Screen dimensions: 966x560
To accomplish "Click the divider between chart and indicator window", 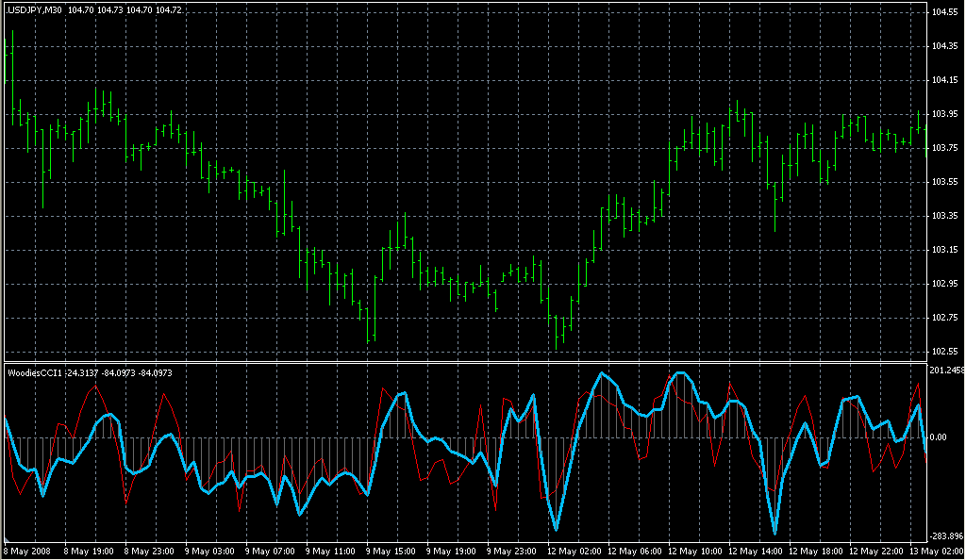I will pyautogui.click(x=462, y=362).
